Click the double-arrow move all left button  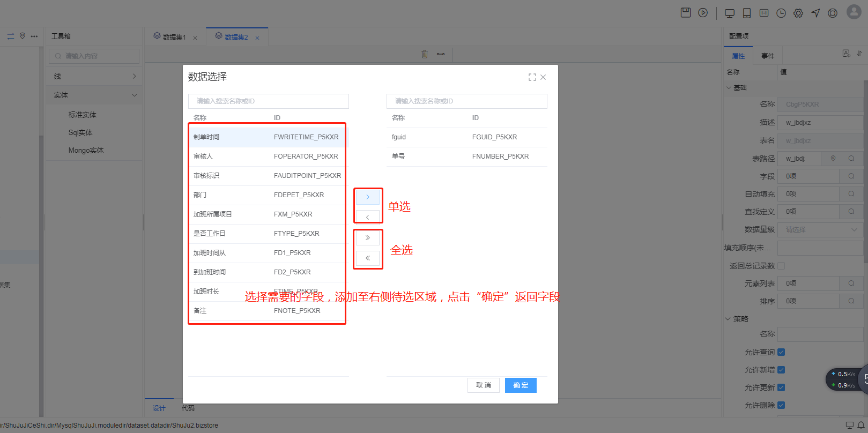pos(367,258)
